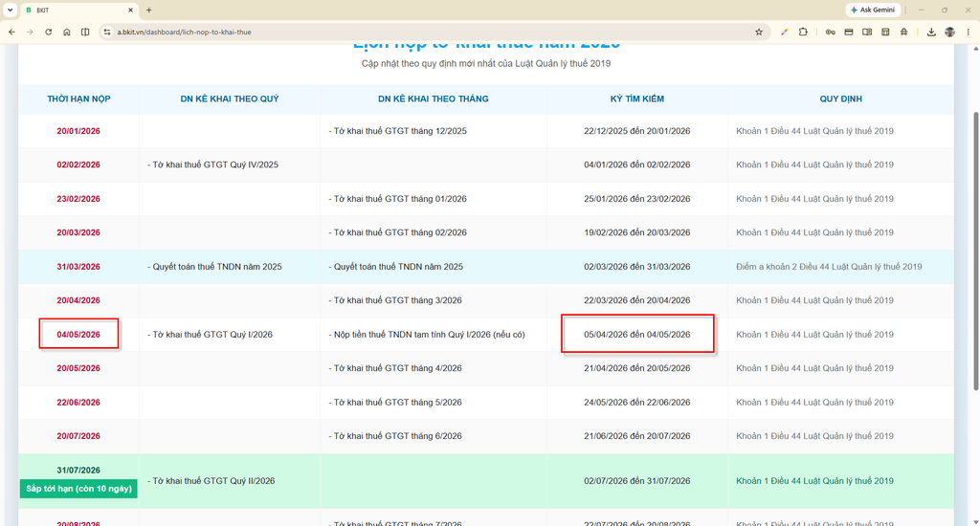The height and width of the screenshot is (526, 980).
Task: Minimize the browser window
Action: [922, 10]
